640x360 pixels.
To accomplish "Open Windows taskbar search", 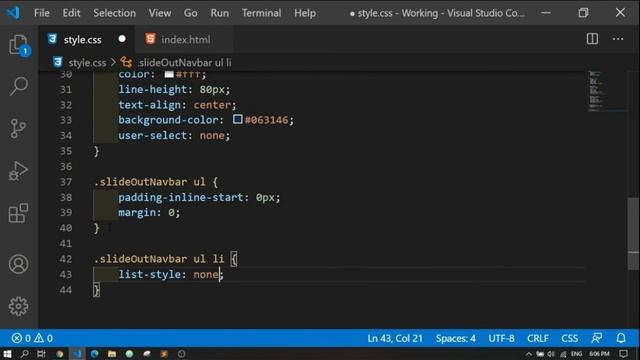I will pos(24,353).
